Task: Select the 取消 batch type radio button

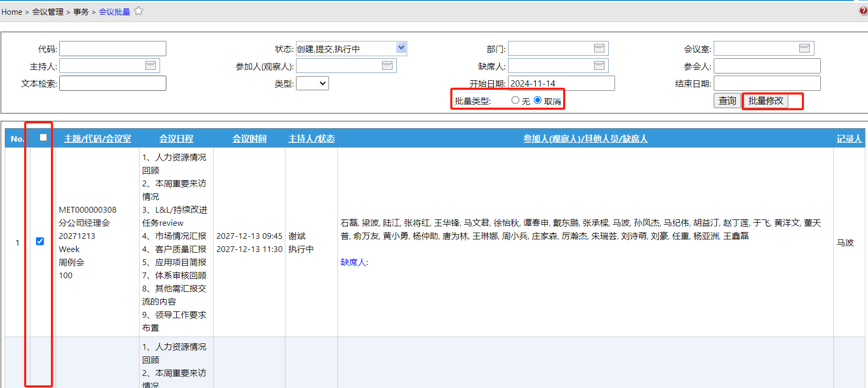Action: (537, 100)
